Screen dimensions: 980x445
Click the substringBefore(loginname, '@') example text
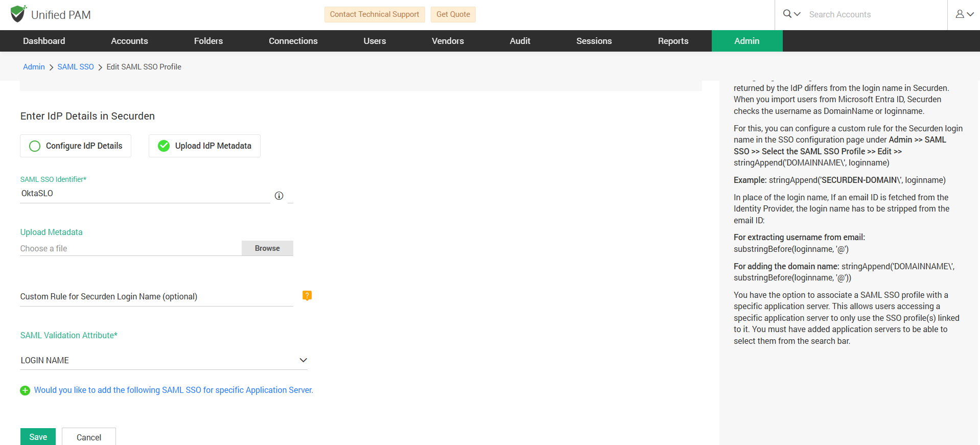tap(791, 249)
